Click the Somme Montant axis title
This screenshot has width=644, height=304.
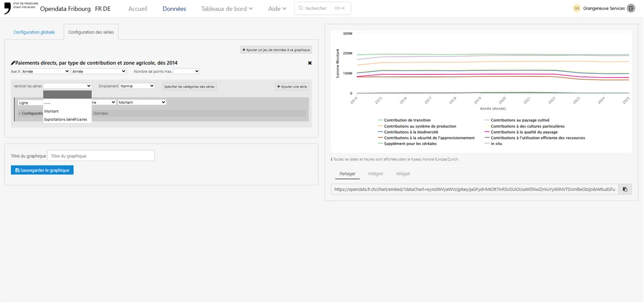[x=338, y=64]
